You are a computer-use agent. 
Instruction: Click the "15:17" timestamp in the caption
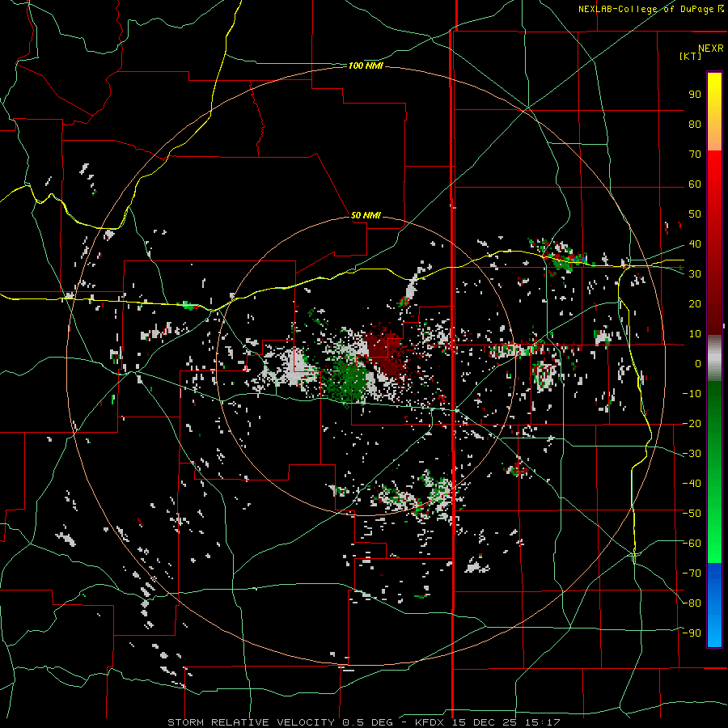click(x=543, y=722)
